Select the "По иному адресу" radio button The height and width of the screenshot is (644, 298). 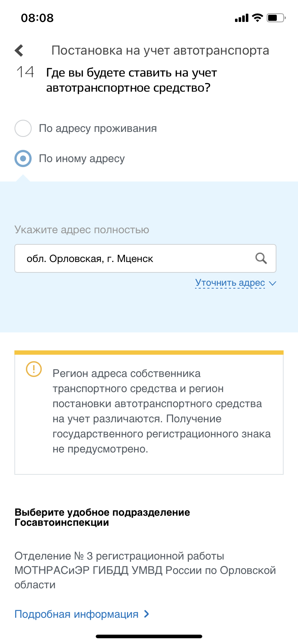[23, 158]
